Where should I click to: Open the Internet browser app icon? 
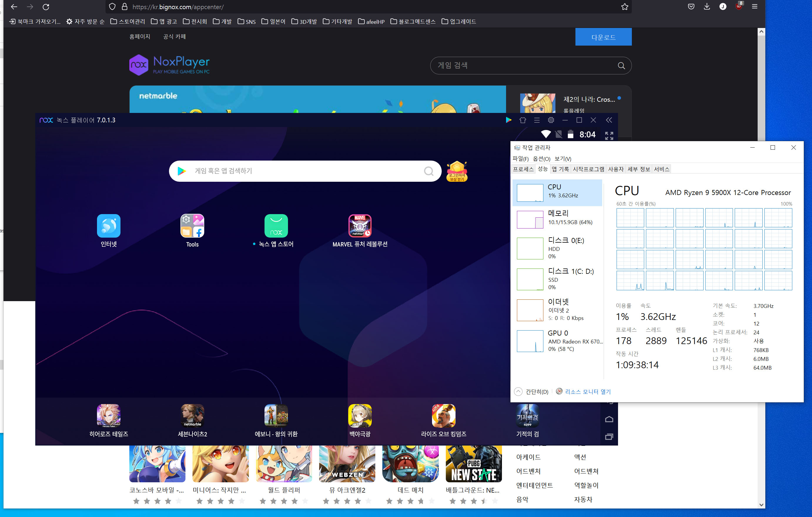[x=108, y=226]
